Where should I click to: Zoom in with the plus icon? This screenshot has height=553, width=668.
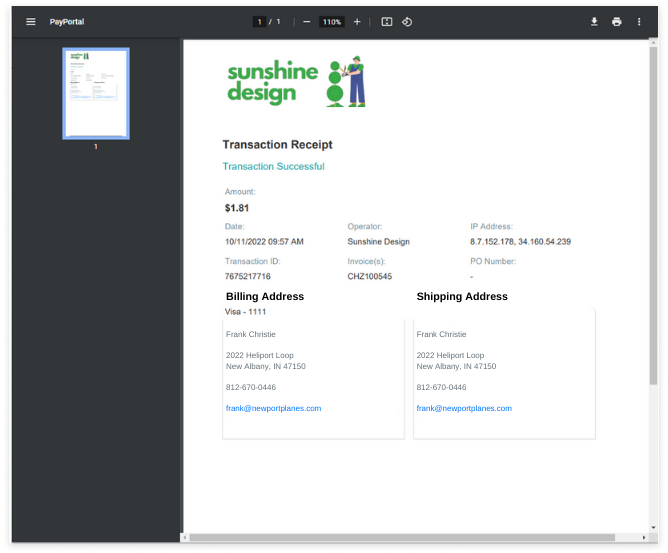[x=357, y=22]
